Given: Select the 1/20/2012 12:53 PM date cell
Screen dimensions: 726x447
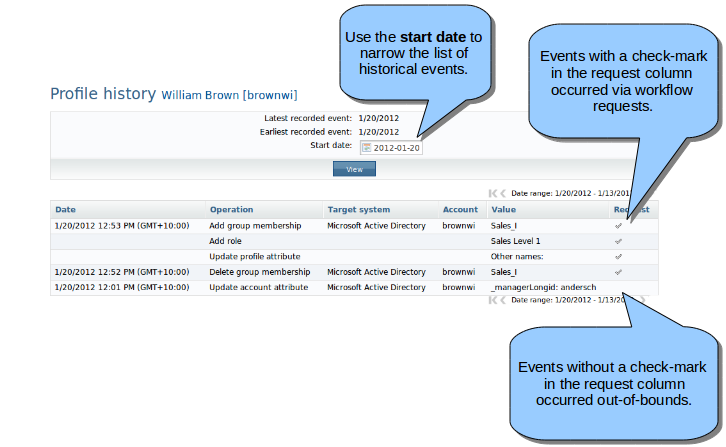Looking at the screenshot, I should coord(121,226).
